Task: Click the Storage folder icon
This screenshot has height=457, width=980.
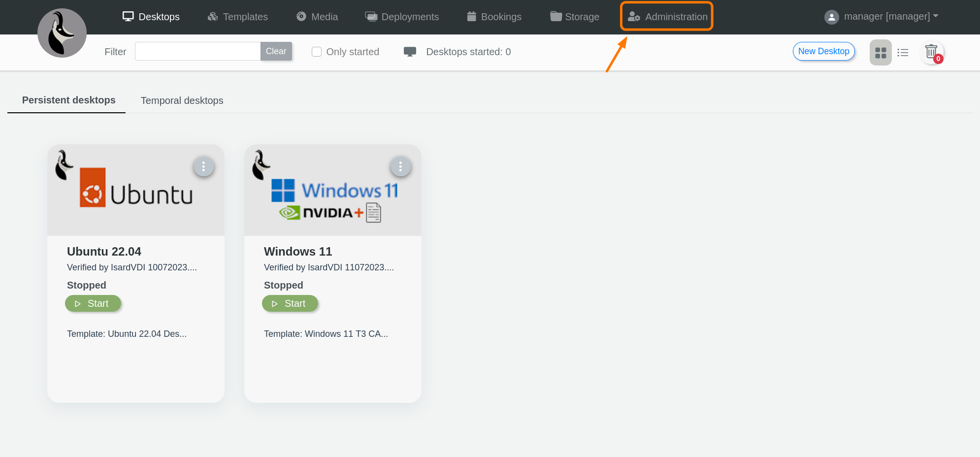Action: click(x=556, y=16)
